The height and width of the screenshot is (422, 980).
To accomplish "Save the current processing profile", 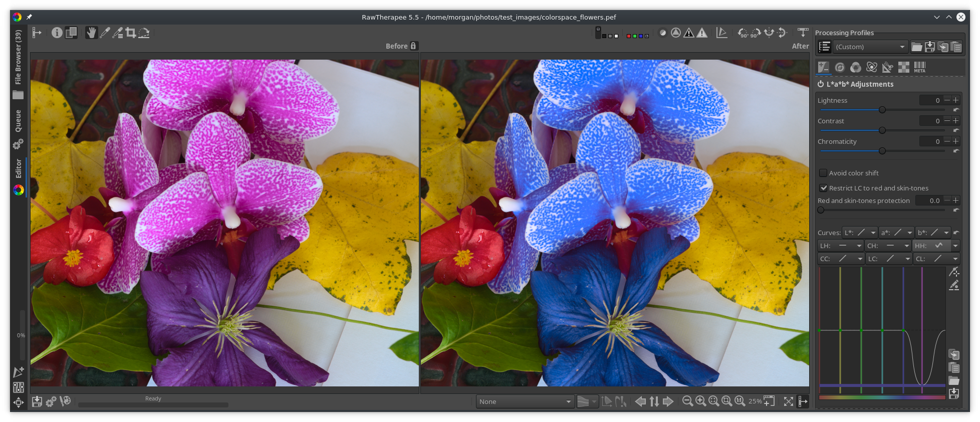I will 930,47.
